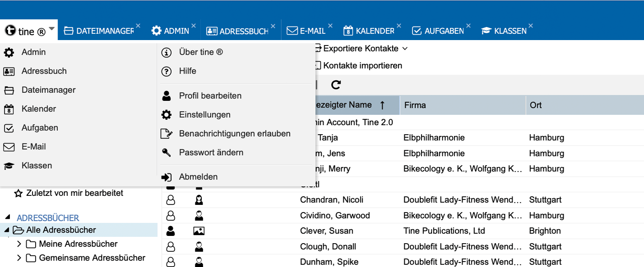Click the key icon for Passwort ändern
This screenshot has height=267, width=644.
pyautogui.click(x=167, y=153)
